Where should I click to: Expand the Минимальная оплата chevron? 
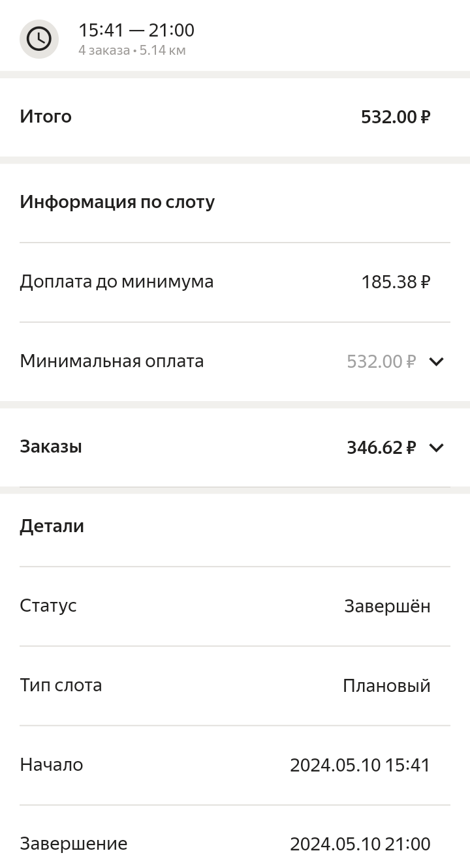(x=436, y=361)
